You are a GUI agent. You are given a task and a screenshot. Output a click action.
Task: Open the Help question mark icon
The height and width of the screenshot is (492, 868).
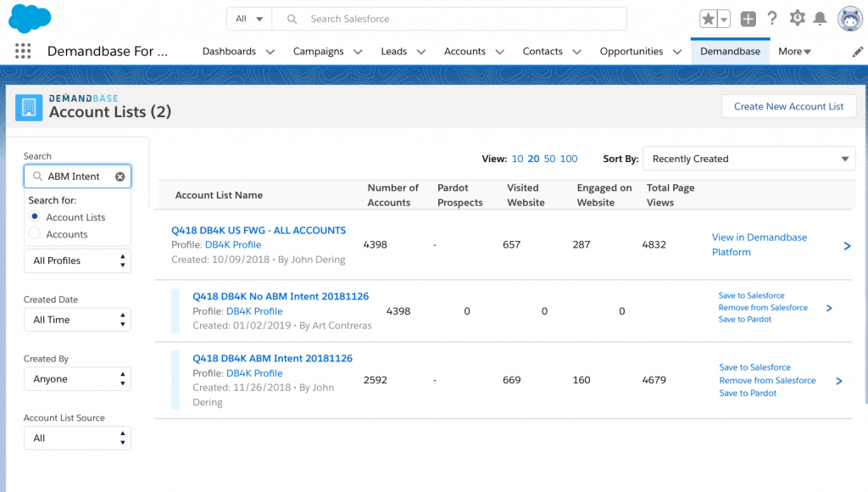772,19
